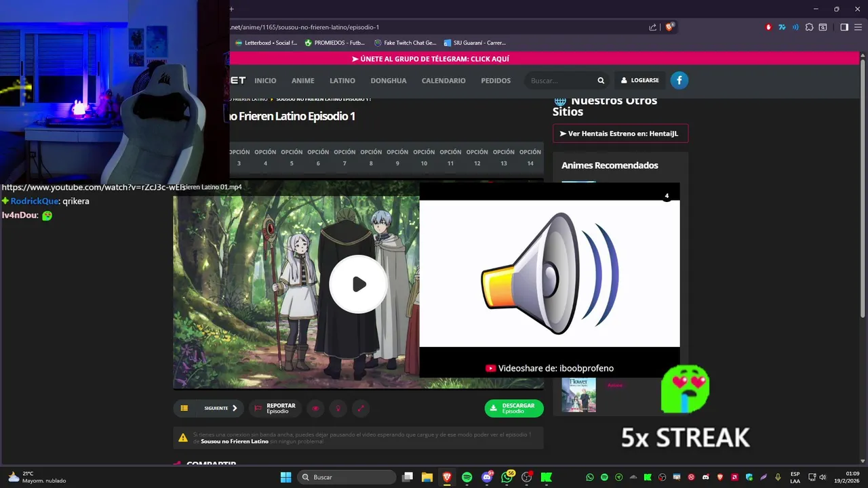Select OPCIÓN 3 server tab
This screenshot has height=488, width=868.
click(239, 158)
